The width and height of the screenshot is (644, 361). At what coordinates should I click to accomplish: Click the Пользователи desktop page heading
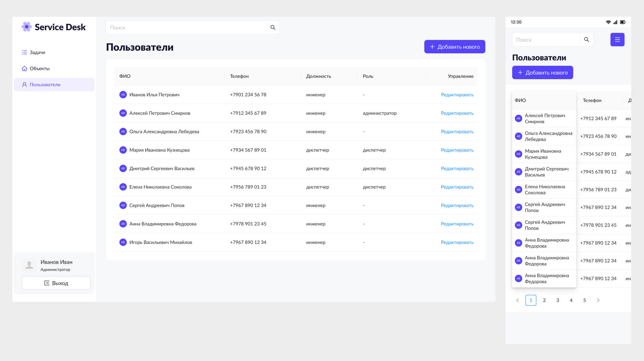[x=140, y=47]
